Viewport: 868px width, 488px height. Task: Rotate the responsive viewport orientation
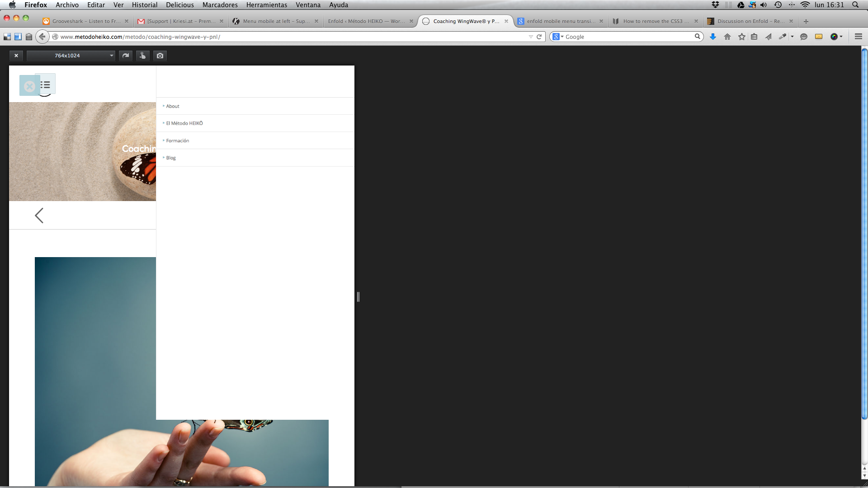tap(126, 56)
